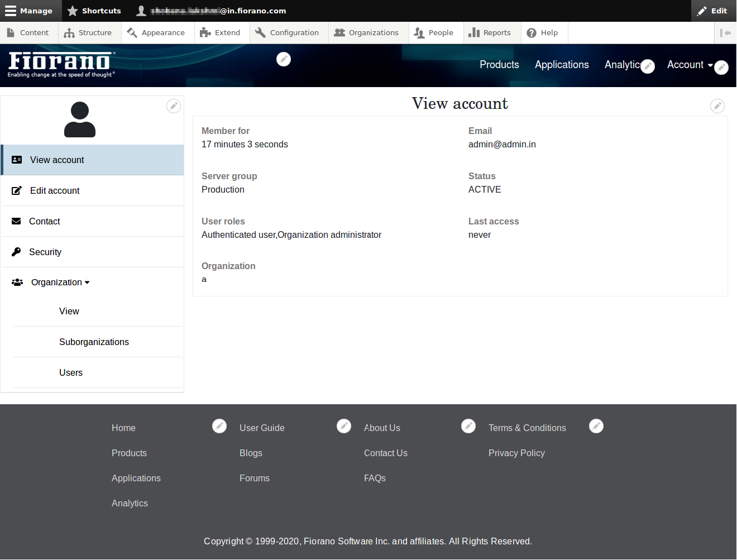This screenshot has width=737, height=560.
Task: Open the Privacy Policy footer link
Action: pos(516,453)
